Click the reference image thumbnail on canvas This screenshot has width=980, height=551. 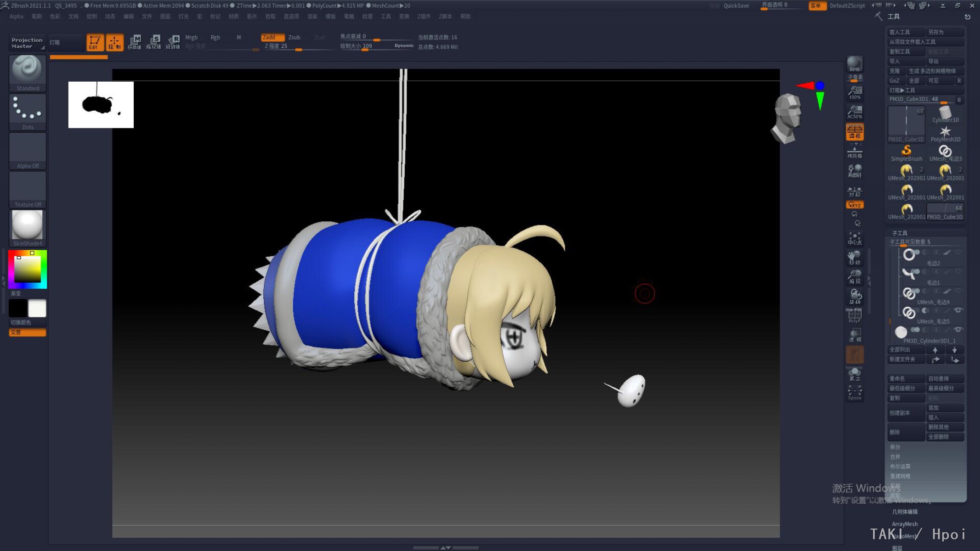[101, 105]
